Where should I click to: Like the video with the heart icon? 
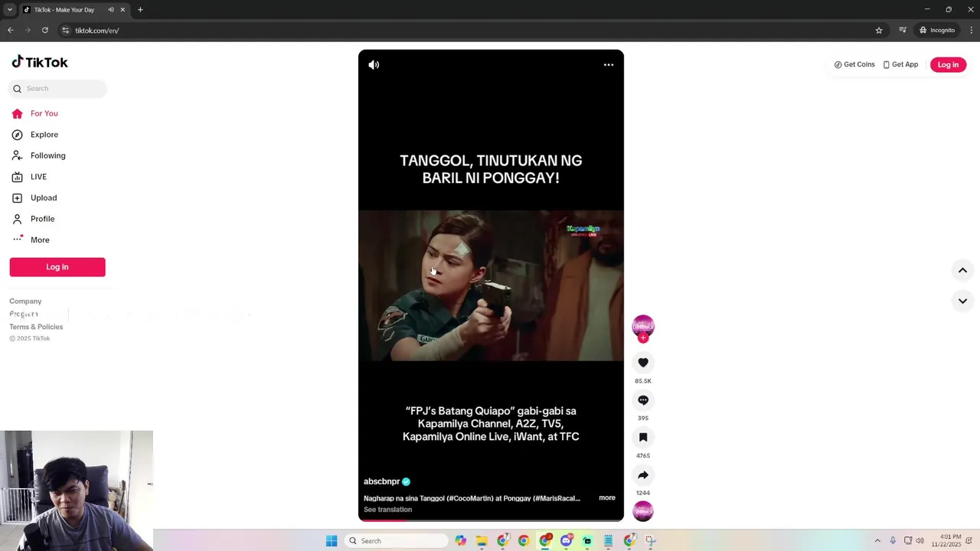point(643,363)
